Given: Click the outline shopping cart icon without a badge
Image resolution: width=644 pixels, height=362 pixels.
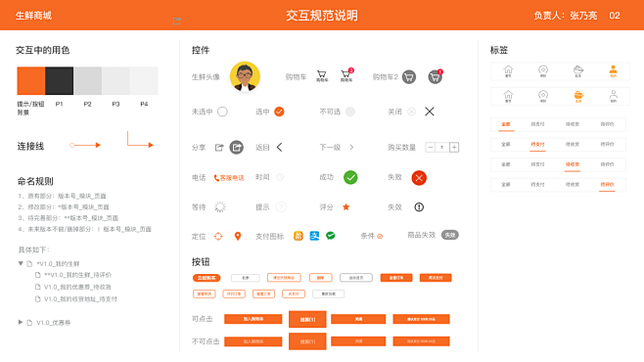Looking at the screenshot, I should [x=322, y=74].
